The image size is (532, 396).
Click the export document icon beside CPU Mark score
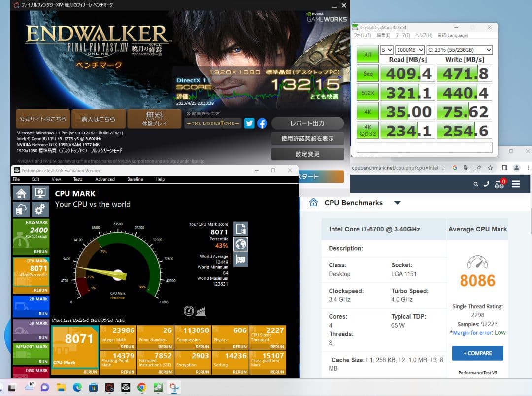[x=240, y=229]
